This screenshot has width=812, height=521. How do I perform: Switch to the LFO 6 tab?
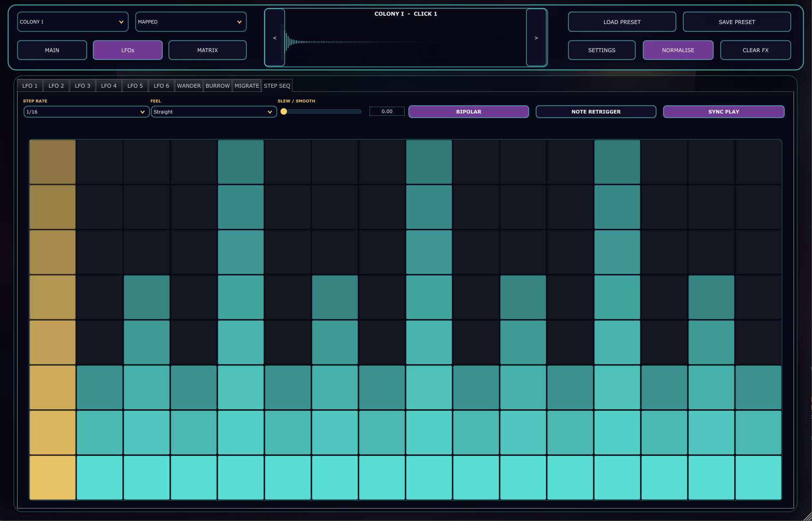click(x=161, y=86)
